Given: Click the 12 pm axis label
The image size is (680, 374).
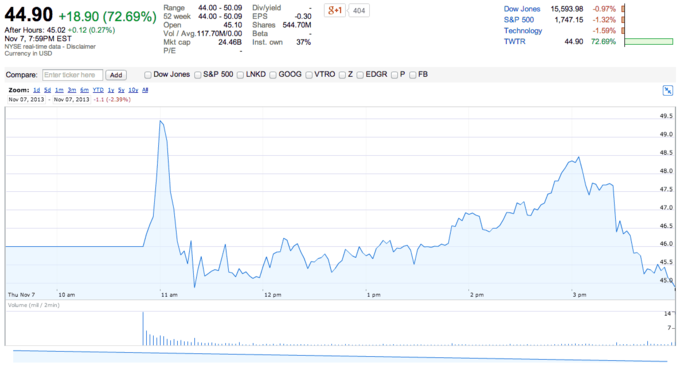Looking at the screenshot, I should [273, 295].
